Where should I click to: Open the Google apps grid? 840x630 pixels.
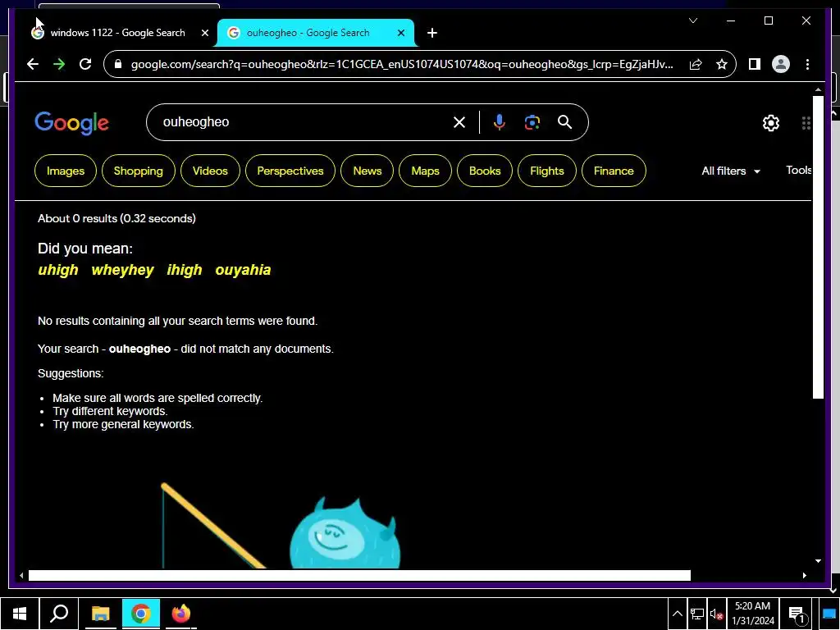pyautogui.click(x=806, y=123)
